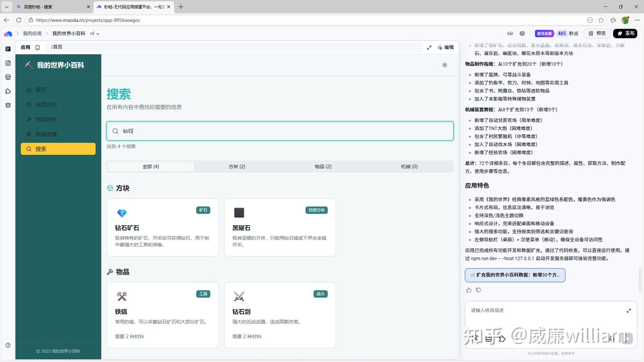Click the settings target icon in header
Viewport: 644px width, 362px height.
pyautogui.click(x=522, y=34)
